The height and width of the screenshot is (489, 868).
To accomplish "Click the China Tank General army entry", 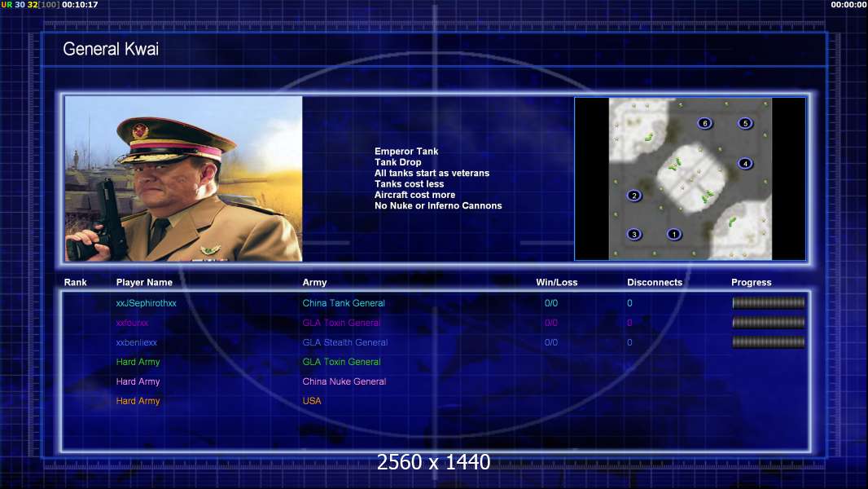I will pos(344,303).
